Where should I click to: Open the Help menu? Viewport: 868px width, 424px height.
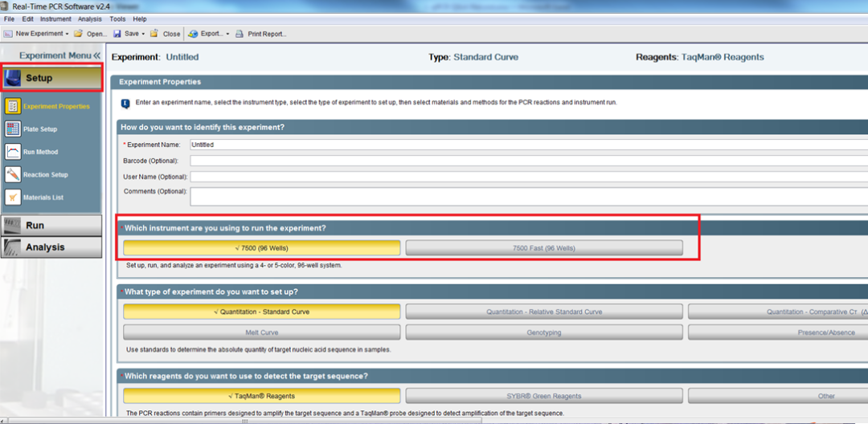point(140,18)
